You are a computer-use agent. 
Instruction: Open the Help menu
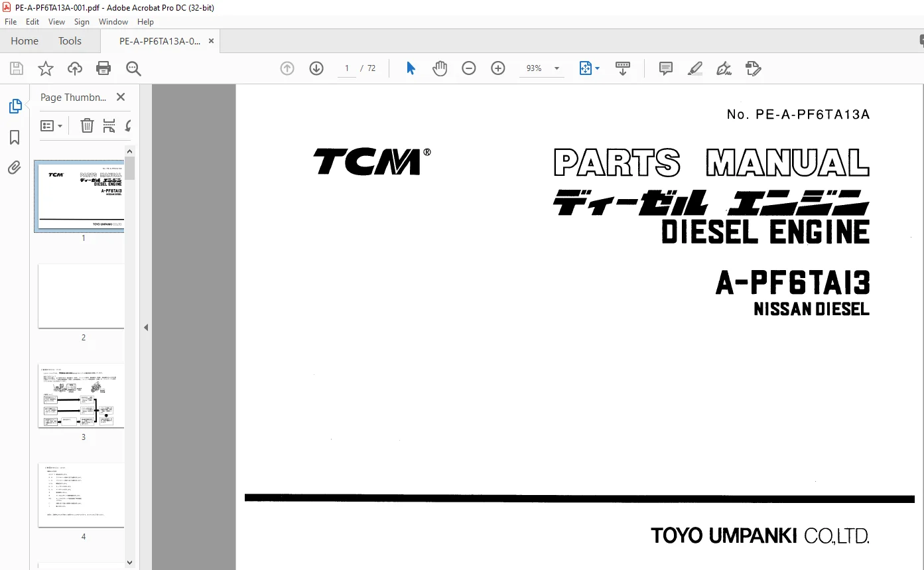145,22
